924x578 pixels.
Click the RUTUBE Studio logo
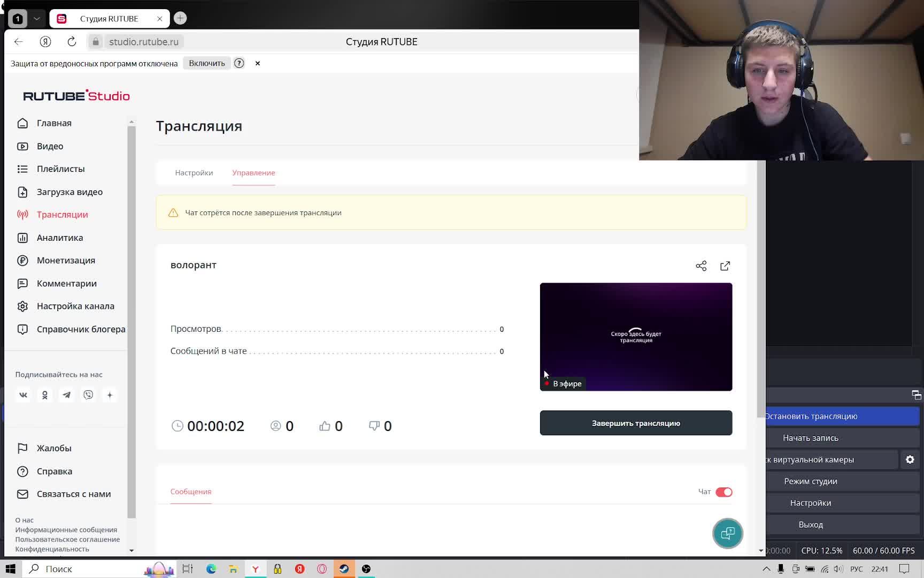[76, 96]
